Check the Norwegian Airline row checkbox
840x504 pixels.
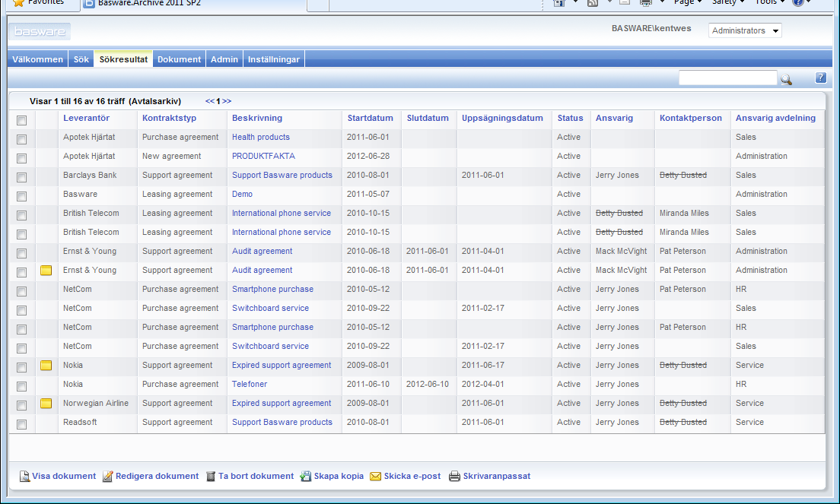pyautogui.click(x=21, y=405)
